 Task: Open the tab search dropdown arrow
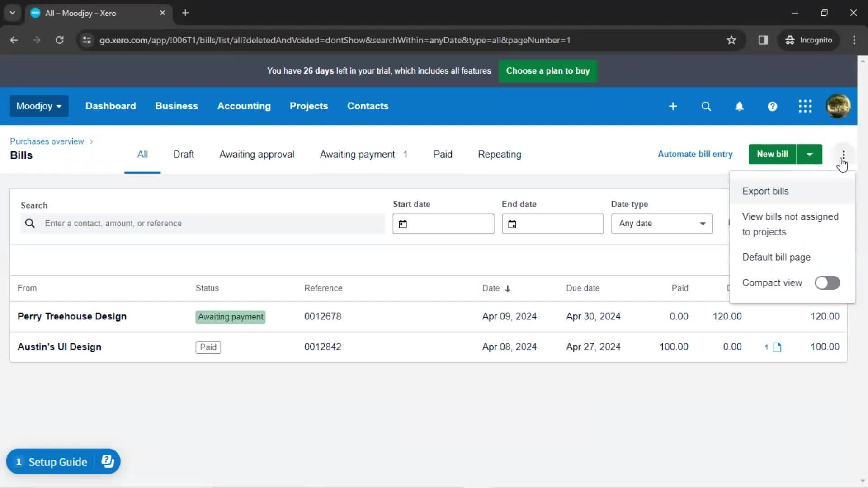point(13,13)
